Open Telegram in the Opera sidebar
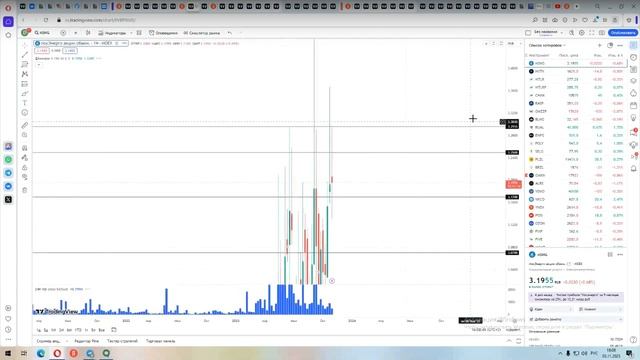Screen dimensions: 640x360 pyautogui.click(x=8, y=173)
